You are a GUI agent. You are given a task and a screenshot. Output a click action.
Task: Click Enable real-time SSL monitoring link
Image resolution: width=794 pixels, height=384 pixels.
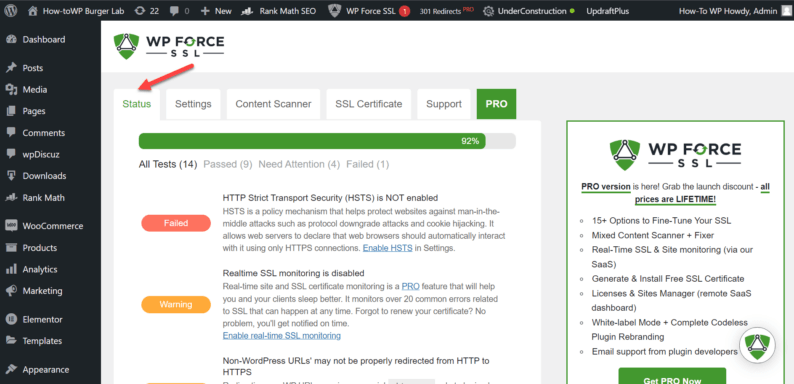pyautogui.click(x=282, y=335)
